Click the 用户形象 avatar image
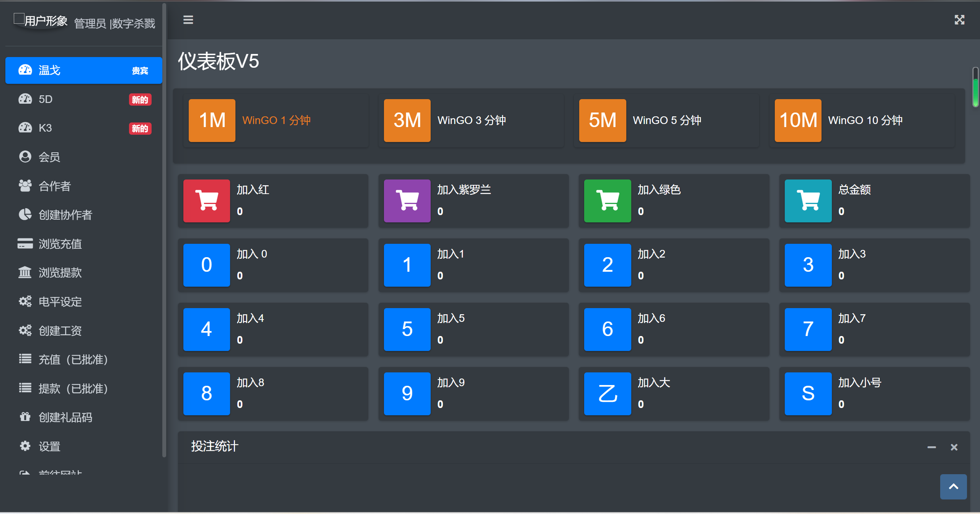 coord(40,21)
